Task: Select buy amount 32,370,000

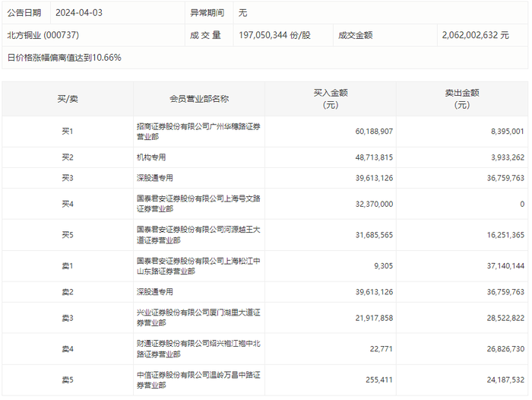Action: 374,204
